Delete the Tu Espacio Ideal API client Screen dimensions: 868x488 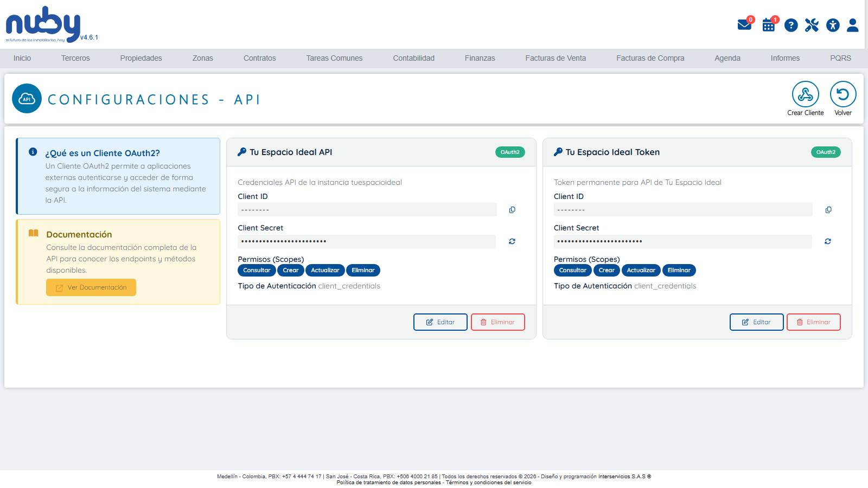tap(498, 322)
